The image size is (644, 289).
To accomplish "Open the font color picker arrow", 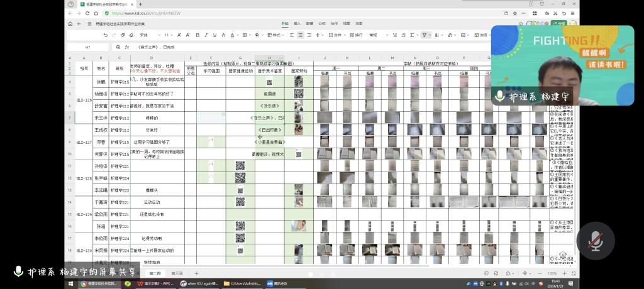I will pyautogui.click(x=238, y=35).
